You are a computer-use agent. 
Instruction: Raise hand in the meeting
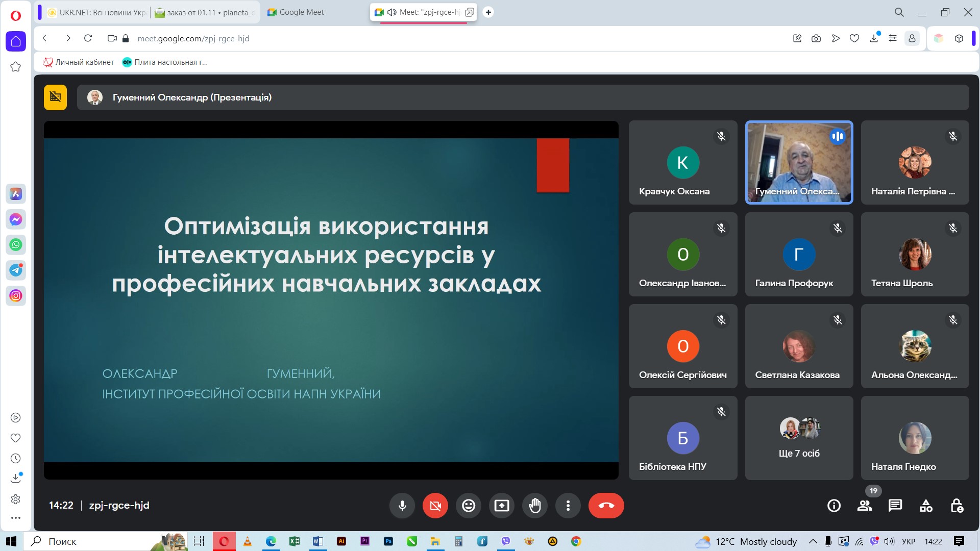[534, 506]
